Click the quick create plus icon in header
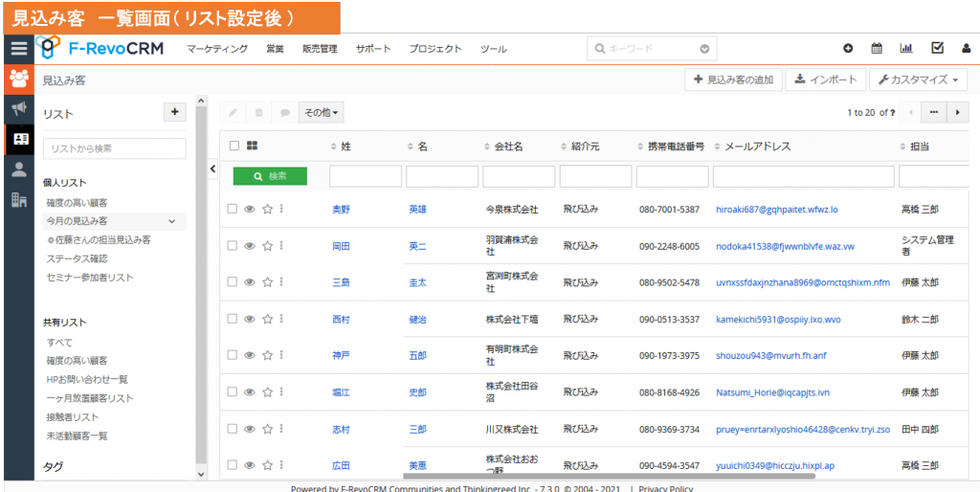 pos(848,49)
